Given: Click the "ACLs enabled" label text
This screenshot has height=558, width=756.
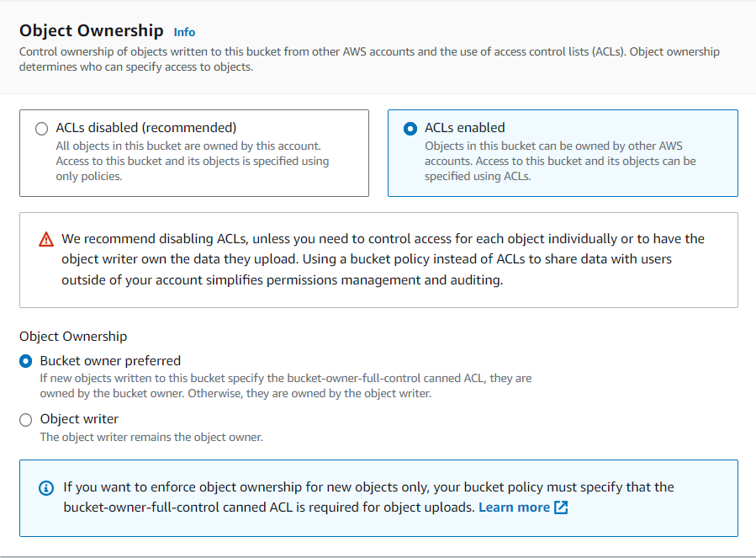Looking at the screenshot, I should [x=465, y=128].
